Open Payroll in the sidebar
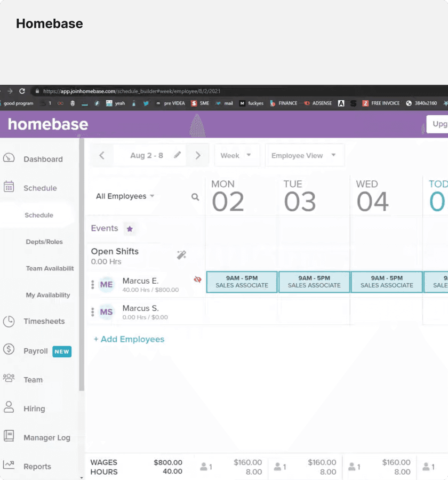This screenshot has height=480, width=448. [x=36, y=351]
